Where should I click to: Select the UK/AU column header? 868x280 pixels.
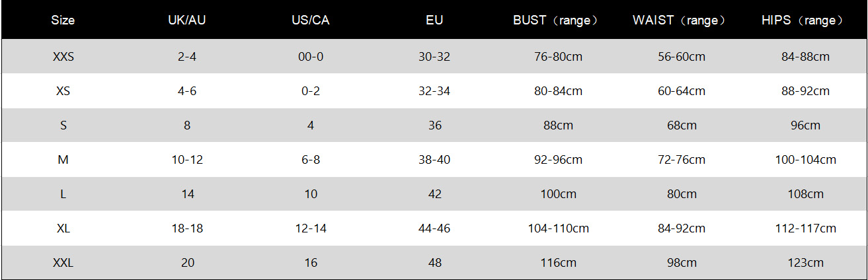click(187, 20)
